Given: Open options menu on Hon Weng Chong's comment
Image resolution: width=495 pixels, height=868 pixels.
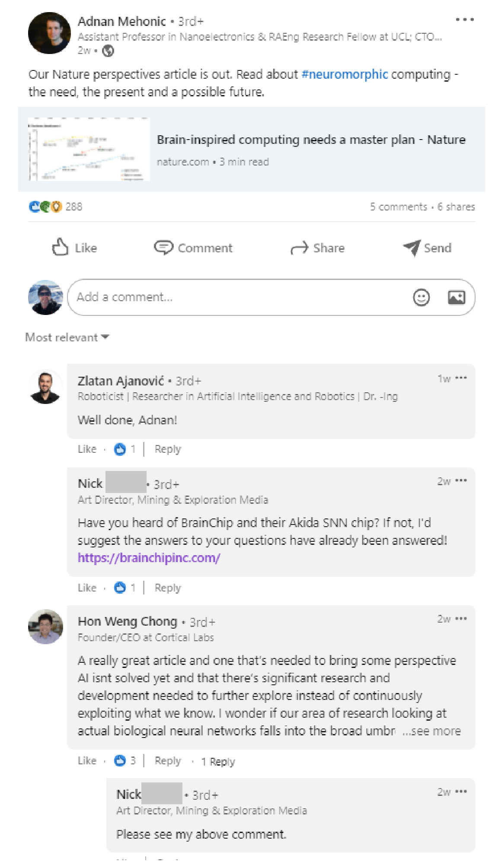Looking at the screenshot, I should (x=461, y=619).
